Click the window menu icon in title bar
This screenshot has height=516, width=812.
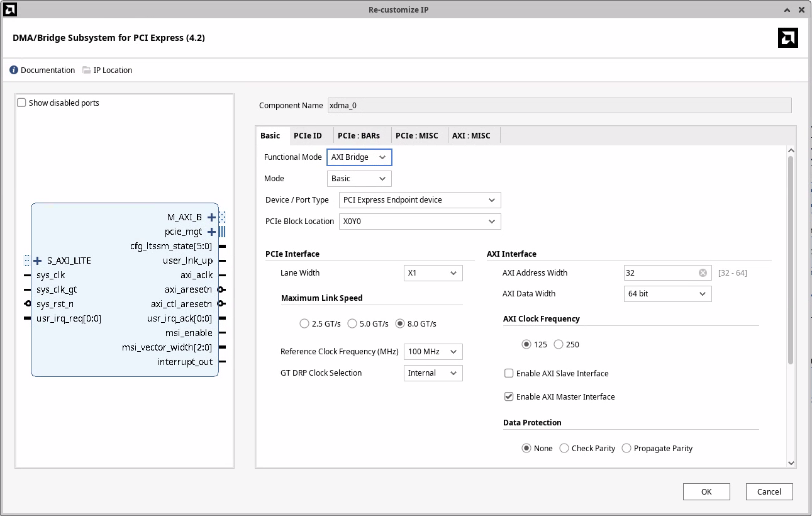[x=10, y=9]
